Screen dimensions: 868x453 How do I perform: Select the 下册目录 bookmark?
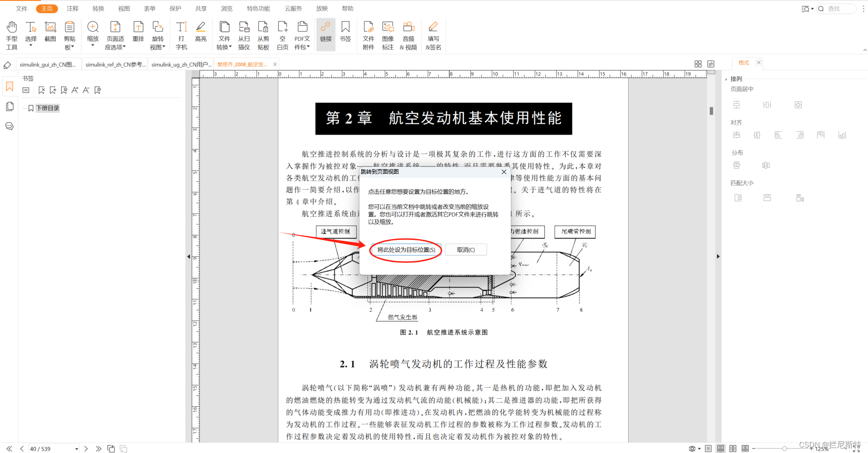(48, 108)
